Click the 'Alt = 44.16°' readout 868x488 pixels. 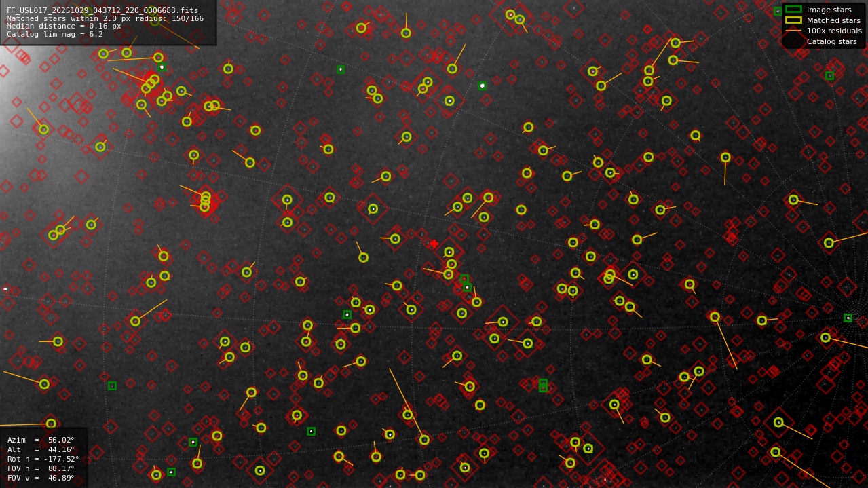41,450
